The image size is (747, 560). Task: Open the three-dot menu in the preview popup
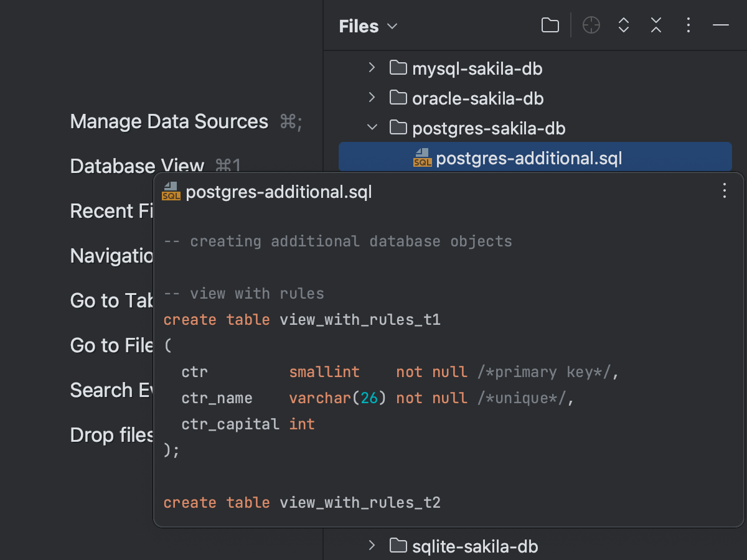724,191
